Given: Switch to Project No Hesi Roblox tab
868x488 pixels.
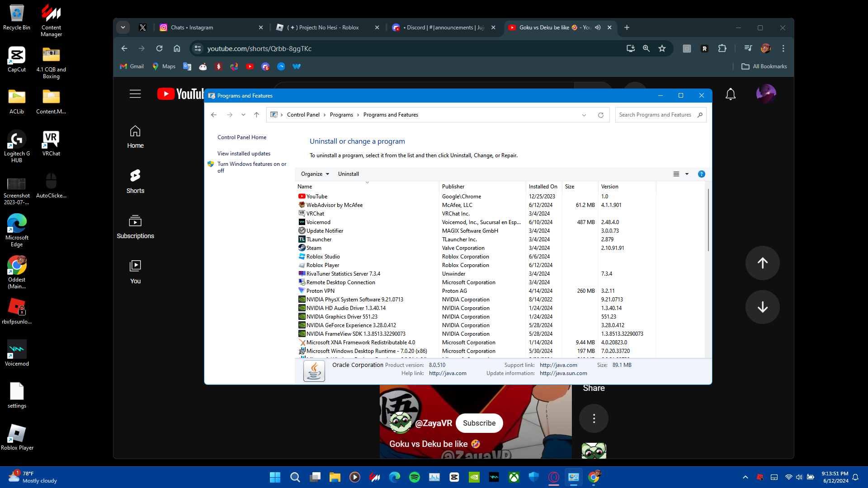Looking at the screenshot, I should coord(323,28).
